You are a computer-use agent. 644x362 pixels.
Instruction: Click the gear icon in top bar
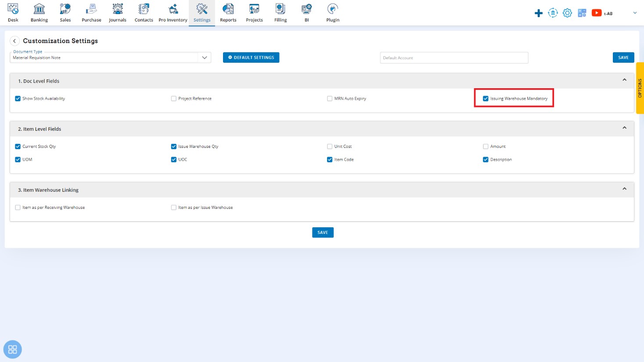pos(568,13)
